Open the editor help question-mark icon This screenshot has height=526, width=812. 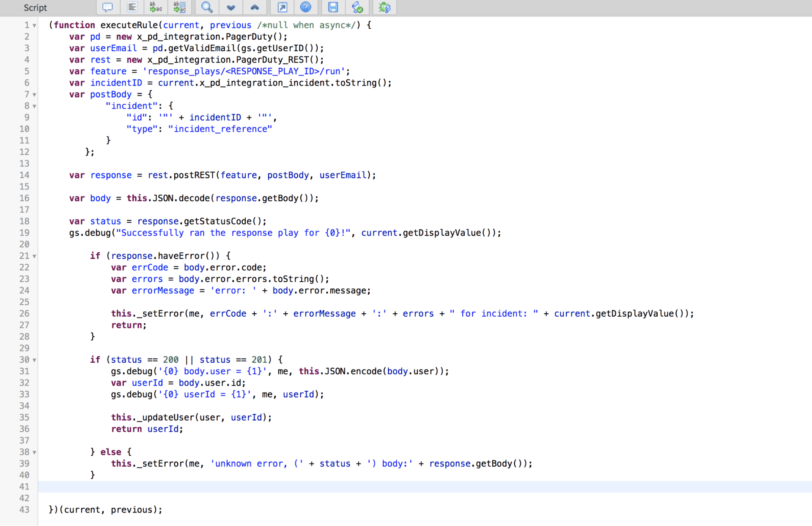click(305, 7)
